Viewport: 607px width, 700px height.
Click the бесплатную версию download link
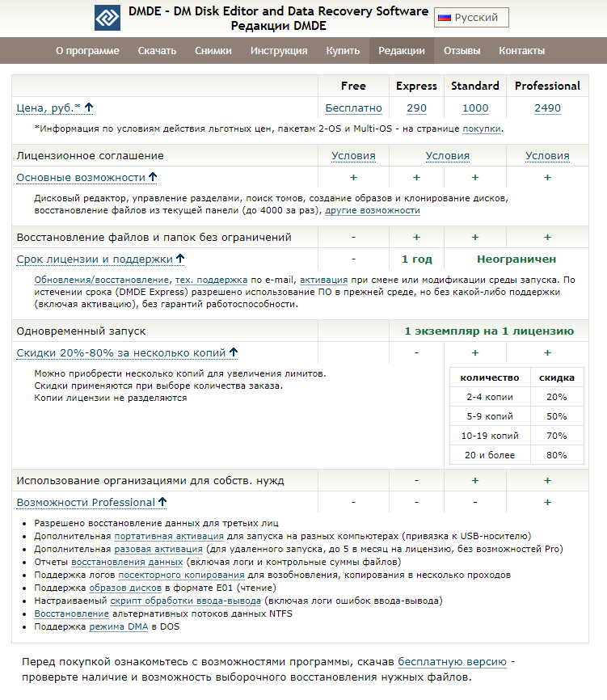(x=452, y=662)
